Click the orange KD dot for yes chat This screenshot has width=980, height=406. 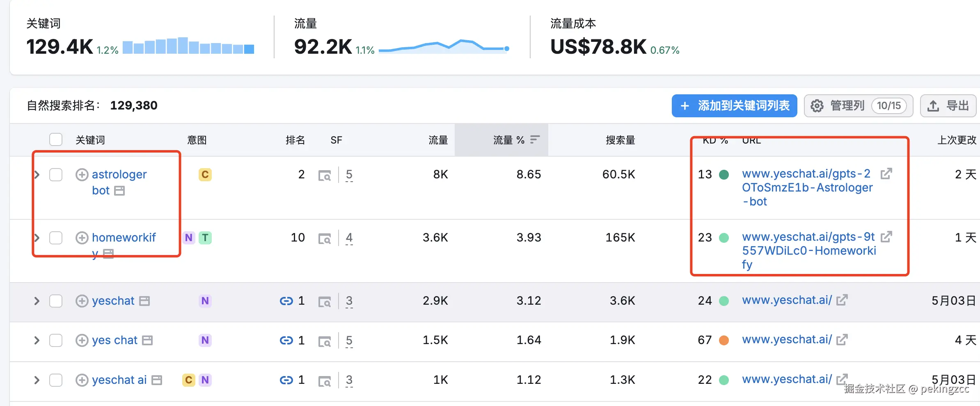pyautogui.click(x=724, y=340)
